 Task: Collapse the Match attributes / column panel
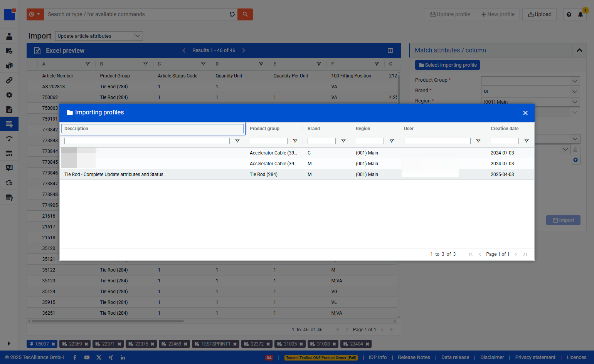pyautogui.click(x=579, y=50)
